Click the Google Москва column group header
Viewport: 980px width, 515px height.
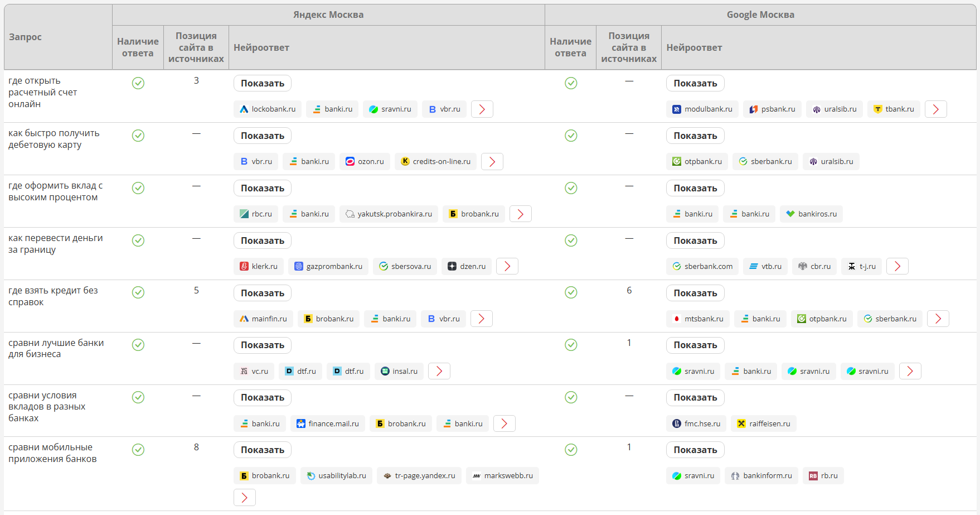point(760,15)
